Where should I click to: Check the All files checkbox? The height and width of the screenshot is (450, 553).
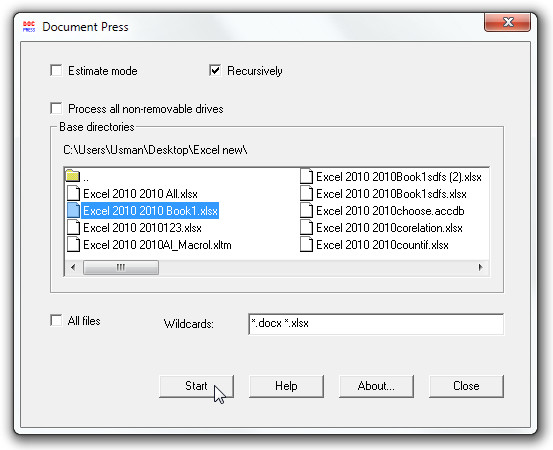(56, 320)
